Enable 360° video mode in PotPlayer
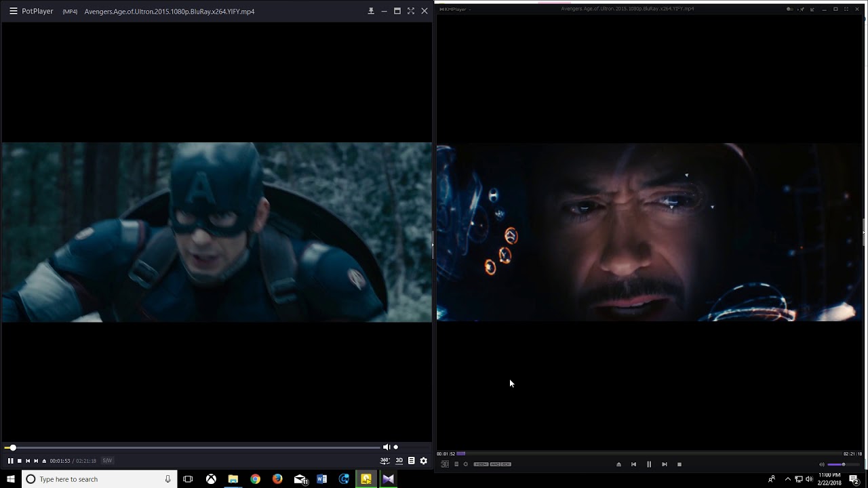This screenshot has height=488, width=868. 385,460
